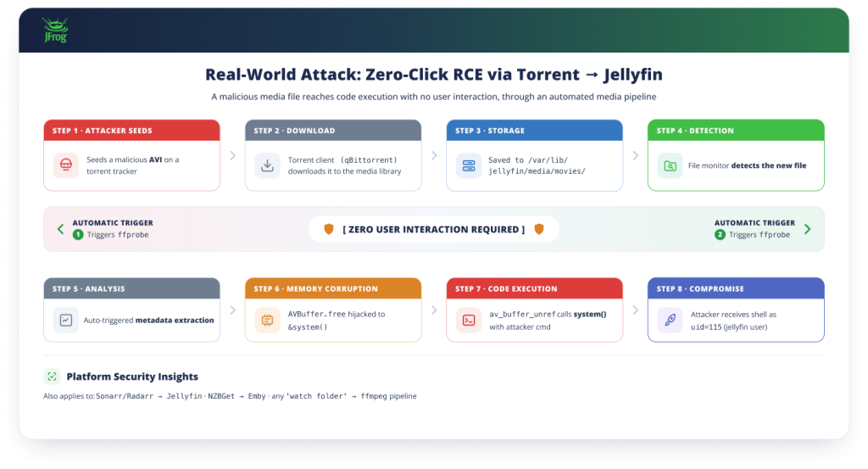Select the STEP 4 · DETECTION header
The image size is (868, 469).
[737, 131]
